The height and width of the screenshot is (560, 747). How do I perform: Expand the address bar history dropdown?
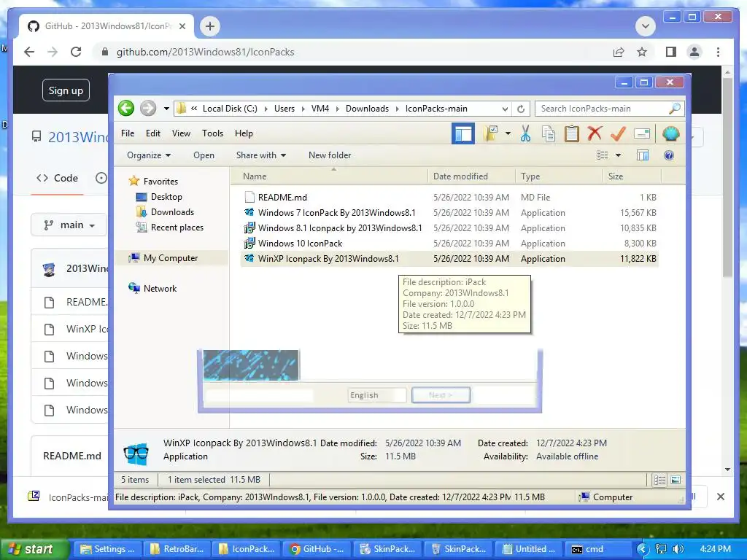505,109
